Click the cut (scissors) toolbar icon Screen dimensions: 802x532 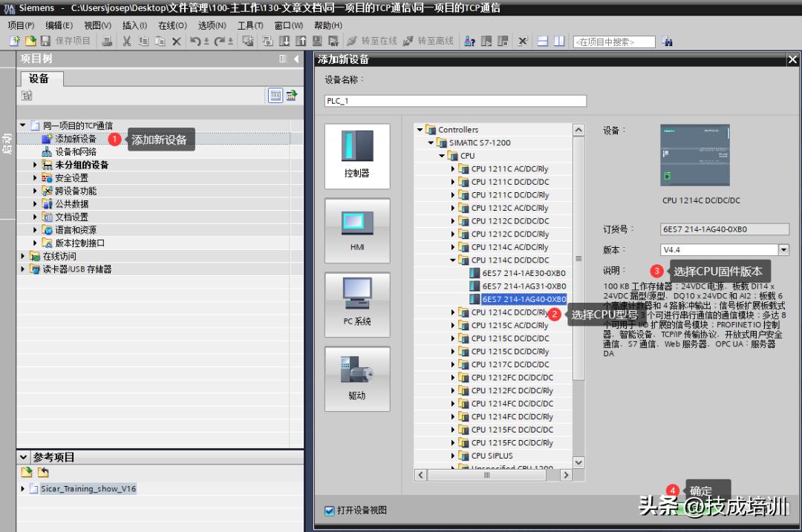click(x=126, y=42)
